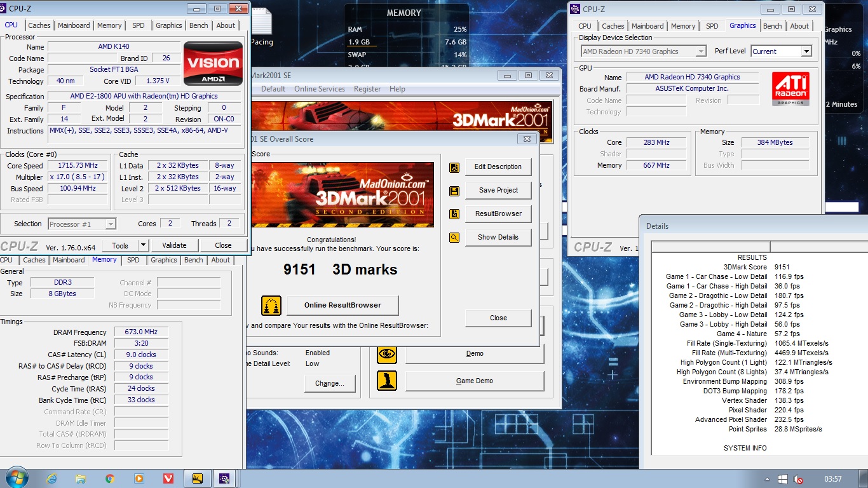Switch to the About tab in the right CPU-Z window
Image resolution: width=868 pixels, height=488 pixels.
pos(799,26)
